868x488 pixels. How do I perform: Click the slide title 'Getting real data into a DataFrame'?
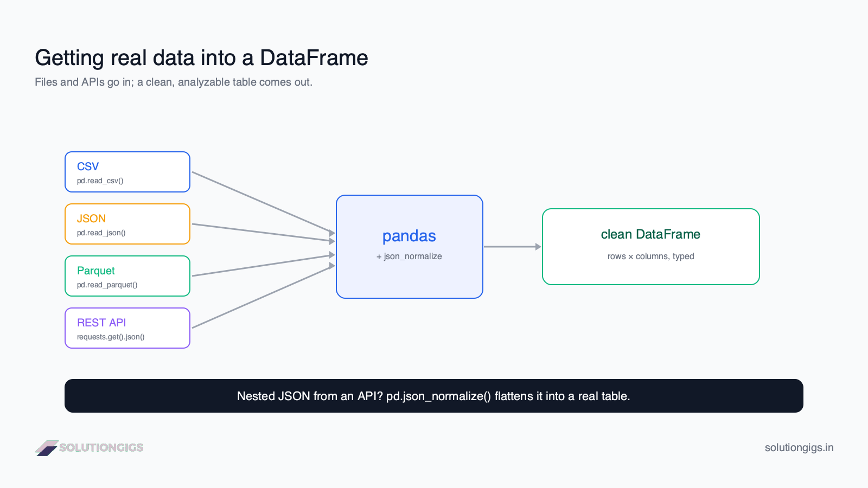tap(201, 58)
